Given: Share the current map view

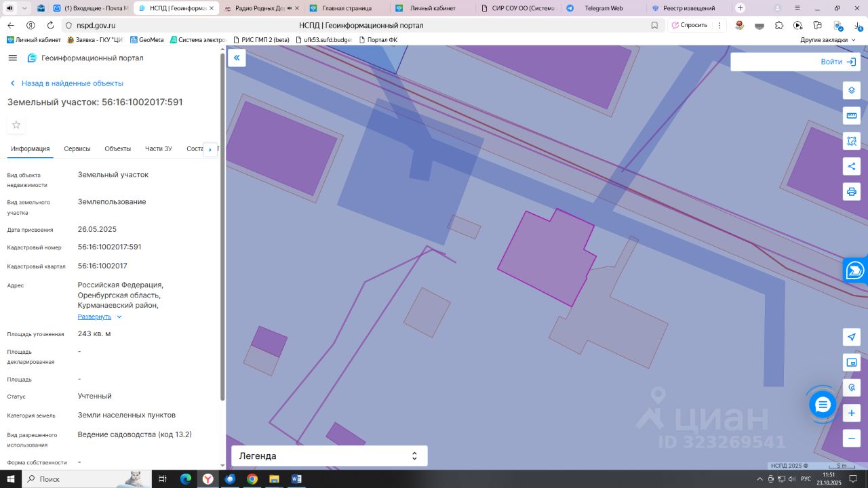Looking at the screenshot, I should point(852,166).
